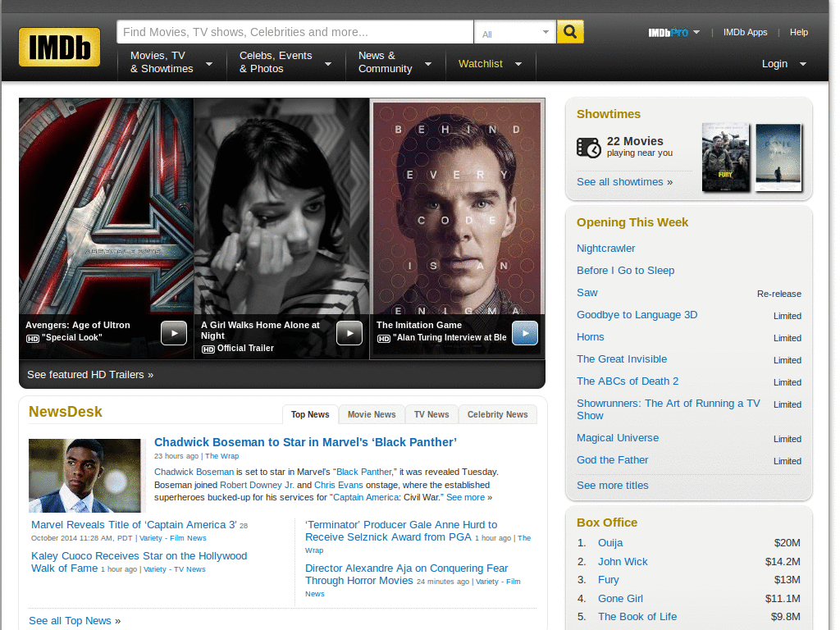Screen dimensions: 840x630
Task: Open Terminator Producer Gale Anne Hurd story
Action: point(400,531)
